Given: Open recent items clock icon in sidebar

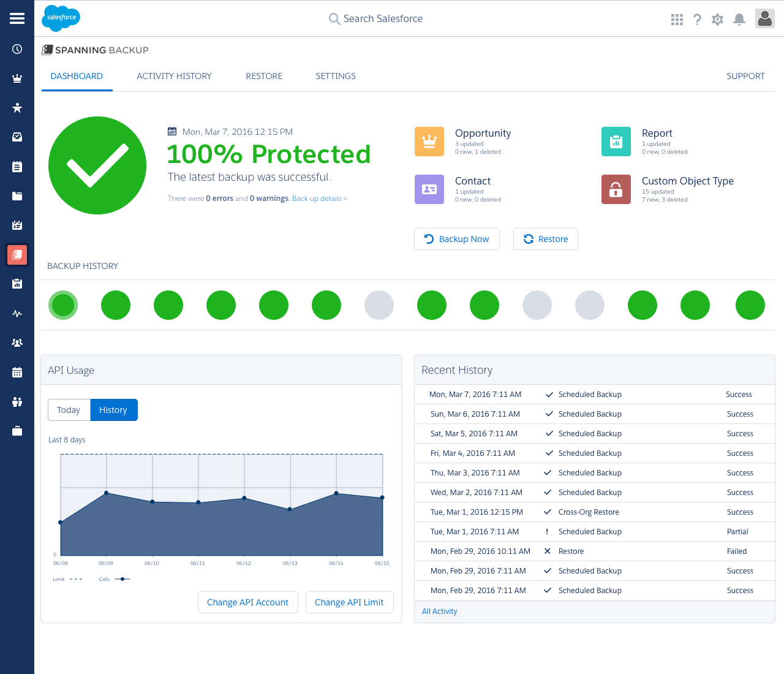Looking at the screenshot, I should click(17, 49).
